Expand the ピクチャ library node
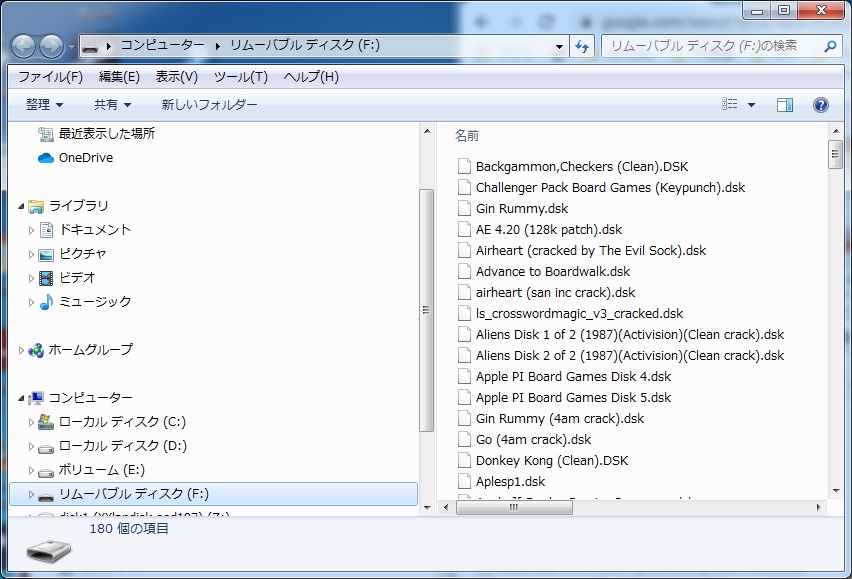Viewport: 852px width, 579px height. [x=31, y=254]
